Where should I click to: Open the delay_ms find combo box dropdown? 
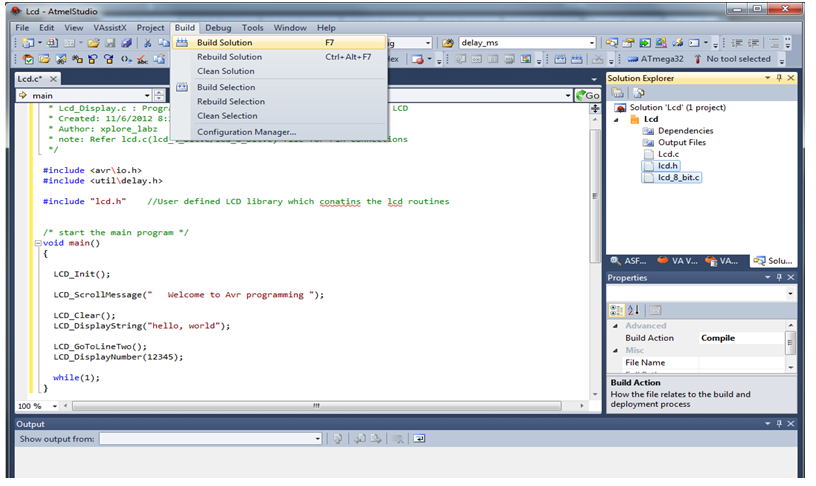pos(592,43)
